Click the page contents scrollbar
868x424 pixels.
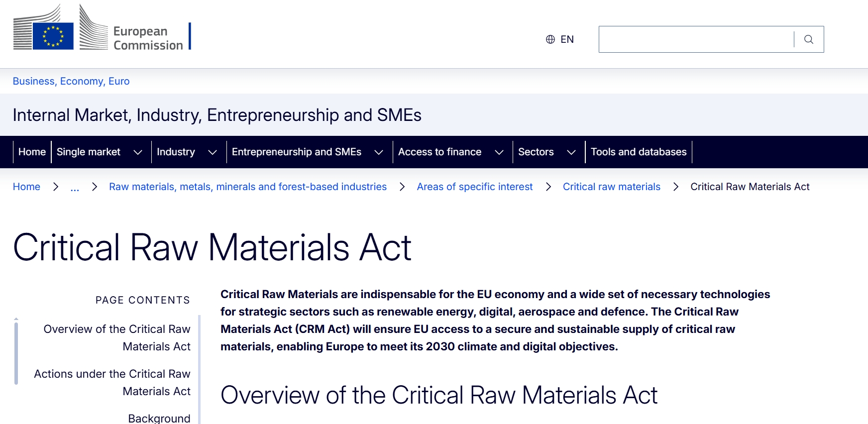16,353
